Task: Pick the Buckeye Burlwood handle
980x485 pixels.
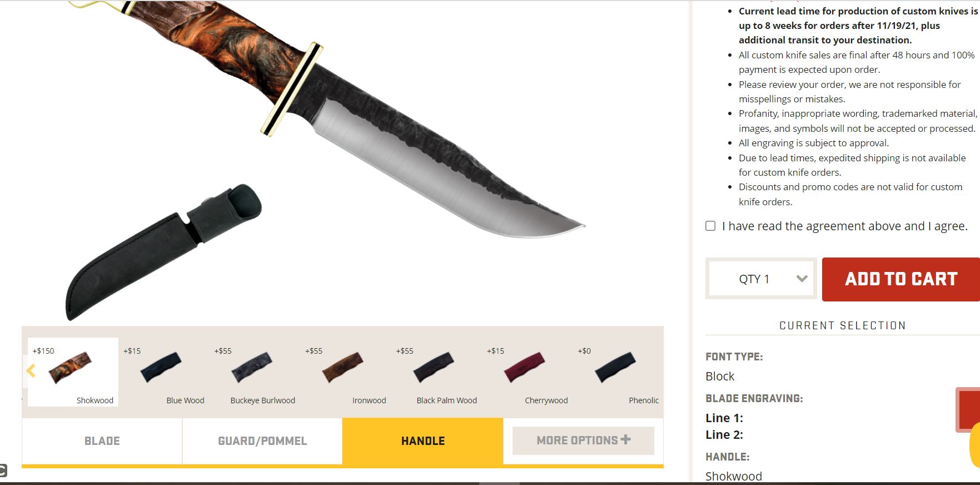Action: 255,372
